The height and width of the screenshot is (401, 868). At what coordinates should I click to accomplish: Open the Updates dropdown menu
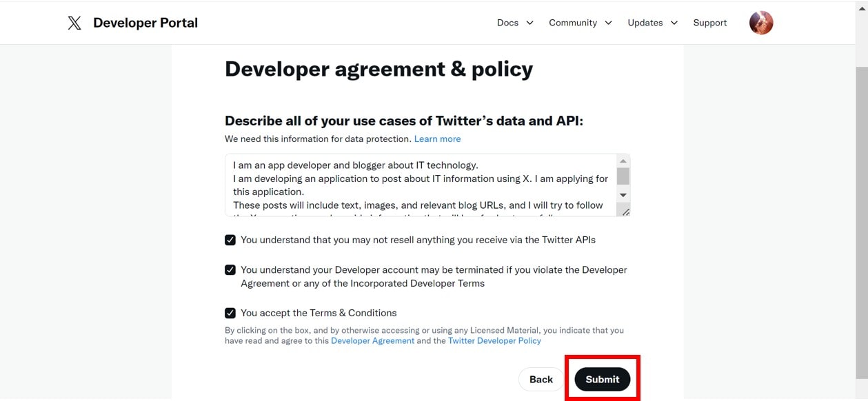pos(652,23)
